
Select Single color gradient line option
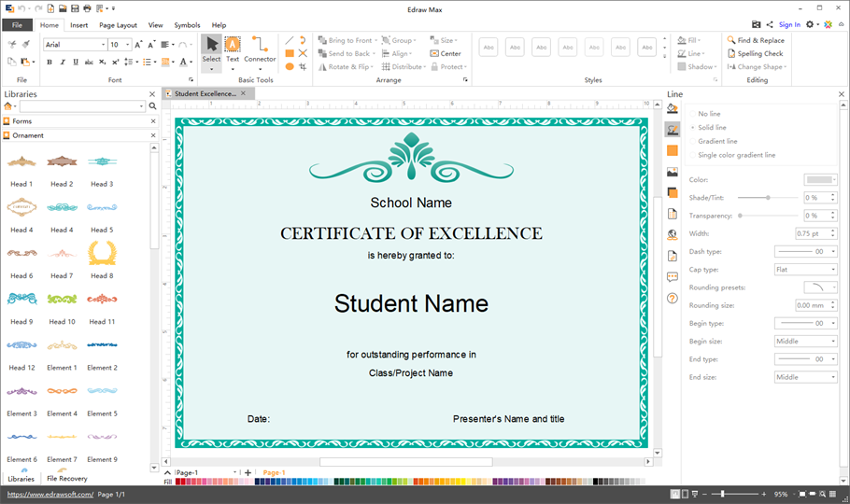click(736, 155)
